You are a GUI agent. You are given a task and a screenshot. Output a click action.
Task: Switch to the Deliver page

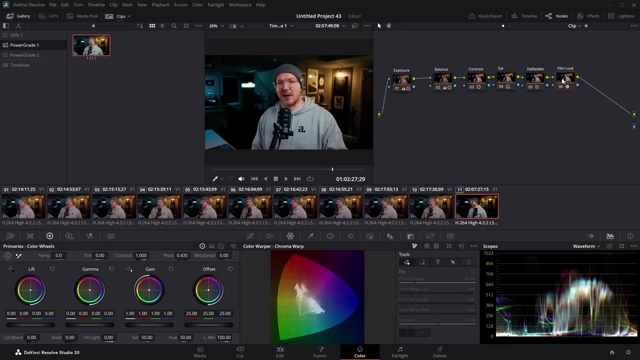[440, 352]
